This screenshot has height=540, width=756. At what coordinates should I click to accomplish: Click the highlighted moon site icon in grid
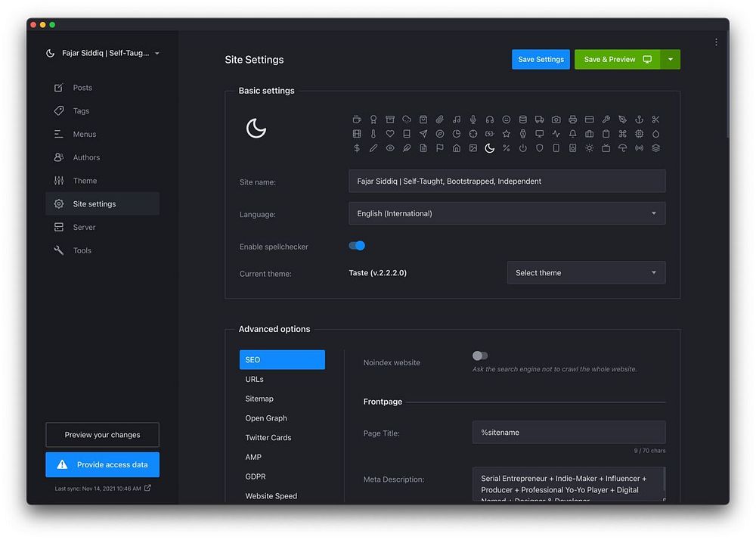[490, 148]
